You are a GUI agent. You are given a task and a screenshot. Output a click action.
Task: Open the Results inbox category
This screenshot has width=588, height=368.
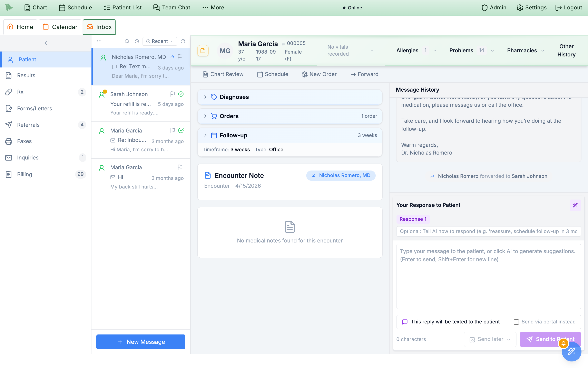tap(46, 75)
